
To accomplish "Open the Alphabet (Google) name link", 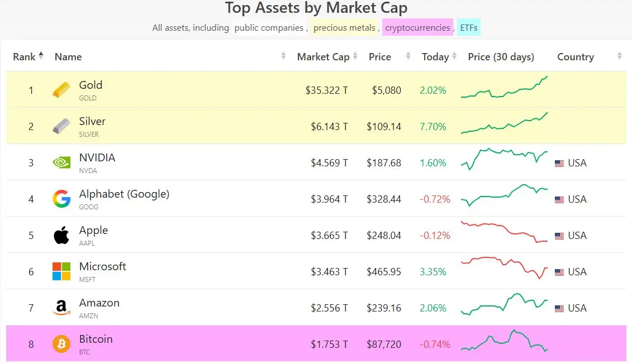I will click(124, 194).
